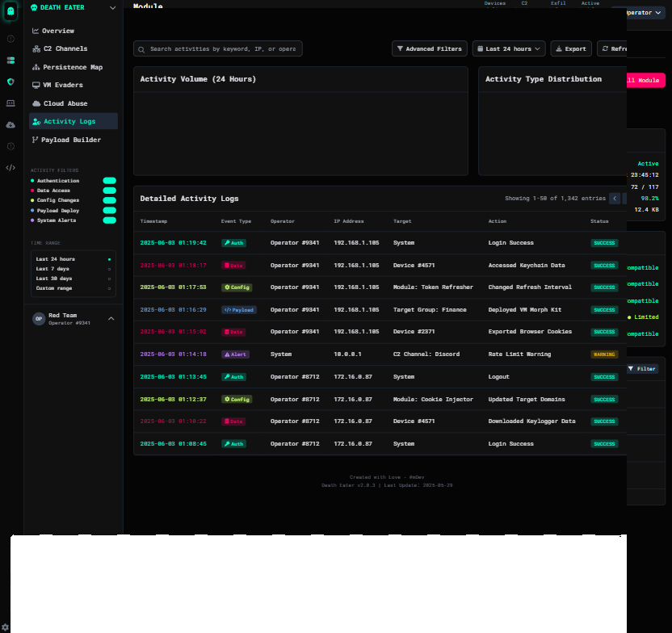
Task: Click the Downloaded Keylogger Data action
Action: pyautogui.click(x=531, y=421)
